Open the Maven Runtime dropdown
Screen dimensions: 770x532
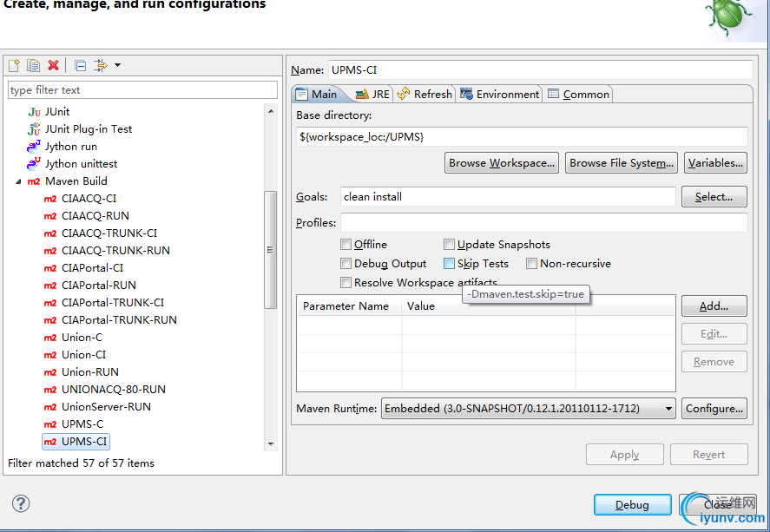pos(529,408)
